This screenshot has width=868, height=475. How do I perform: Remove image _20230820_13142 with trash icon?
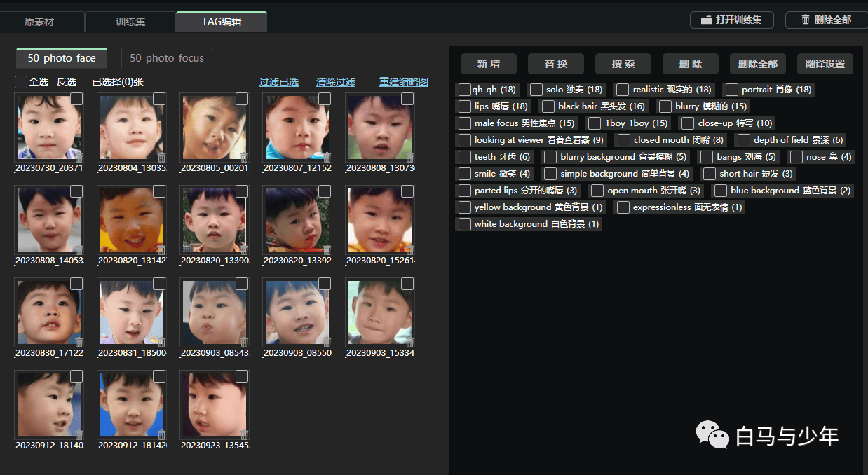pyautogui.click(x=161, y=250)
